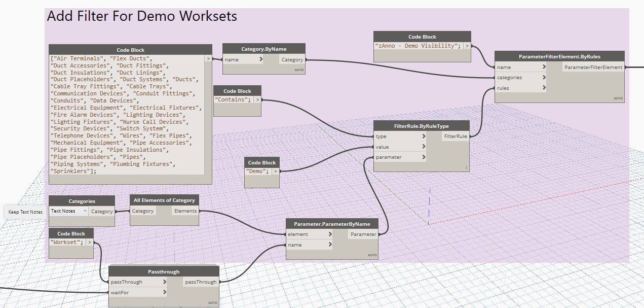Click the waitFor input port on Passthrough

(138, 292)
